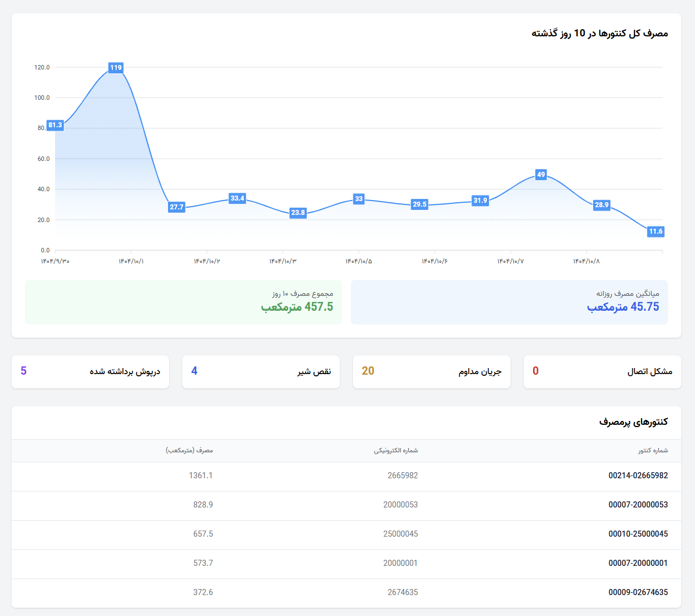Click the مجموع مصرف ۱۰ روز summary box
The image size is (695, 616).
point(183,302)
